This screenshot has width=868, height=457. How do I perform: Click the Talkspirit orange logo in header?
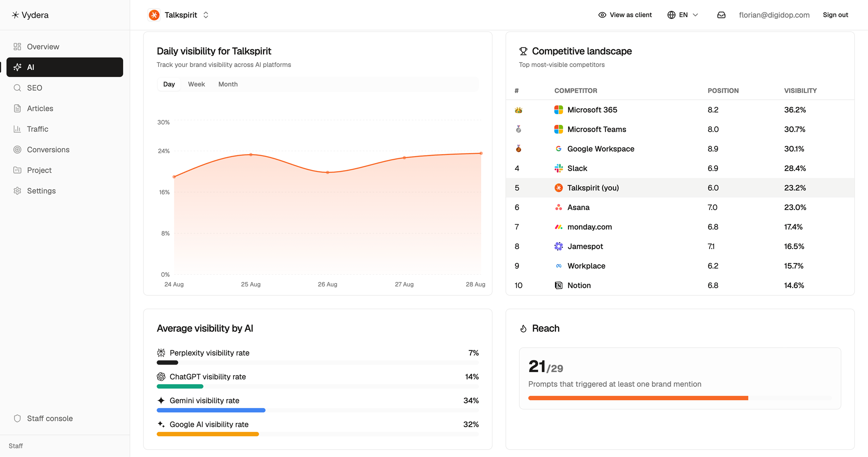click(154, 15)
